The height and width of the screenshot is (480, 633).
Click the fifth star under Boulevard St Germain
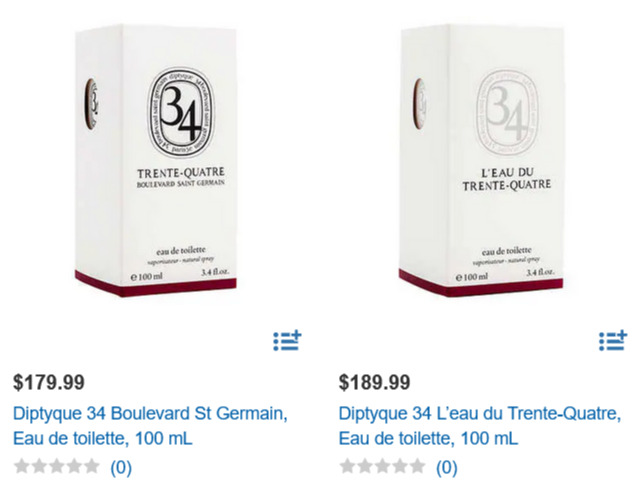pyautogui.click(x=91, y=466)
